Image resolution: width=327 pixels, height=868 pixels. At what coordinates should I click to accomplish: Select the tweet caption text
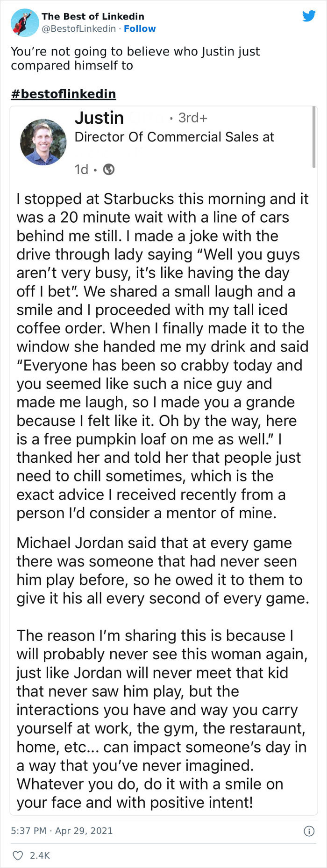pyautogui.click(x=135, y=58)
